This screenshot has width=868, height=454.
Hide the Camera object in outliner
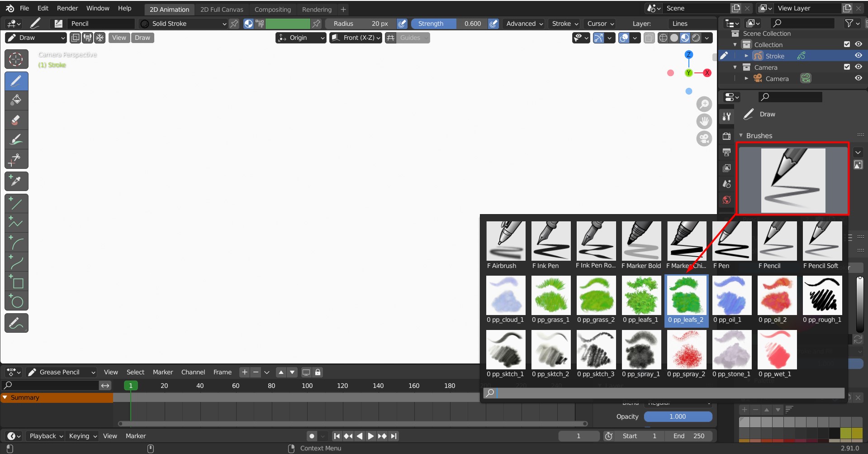pos(859,78)
